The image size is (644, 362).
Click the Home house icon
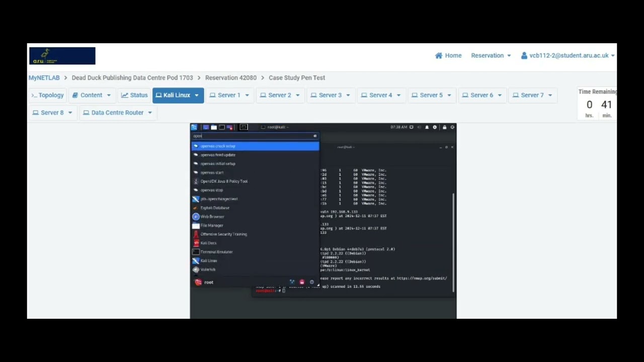pos(439,55)
